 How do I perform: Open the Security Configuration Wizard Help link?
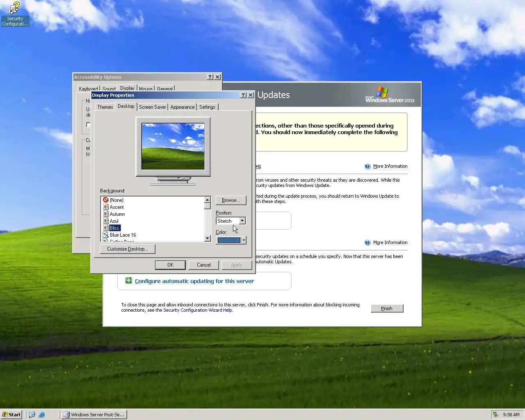point(198,310)
